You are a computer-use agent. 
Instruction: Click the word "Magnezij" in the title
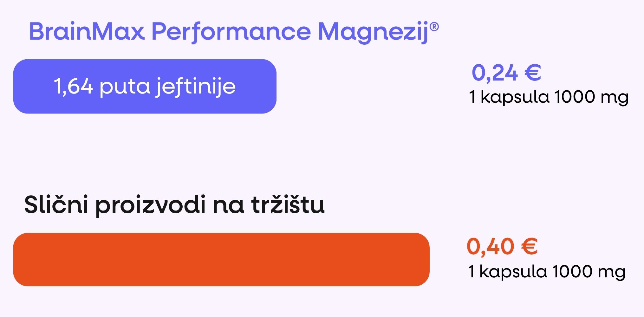373,32
